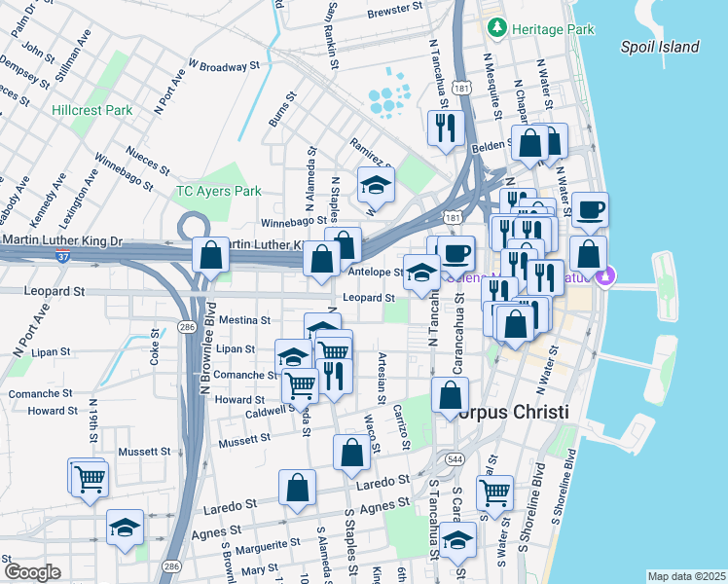728x584 pixels.
Task: Click the Corpus Christi city label
Action: coord(513,412)
